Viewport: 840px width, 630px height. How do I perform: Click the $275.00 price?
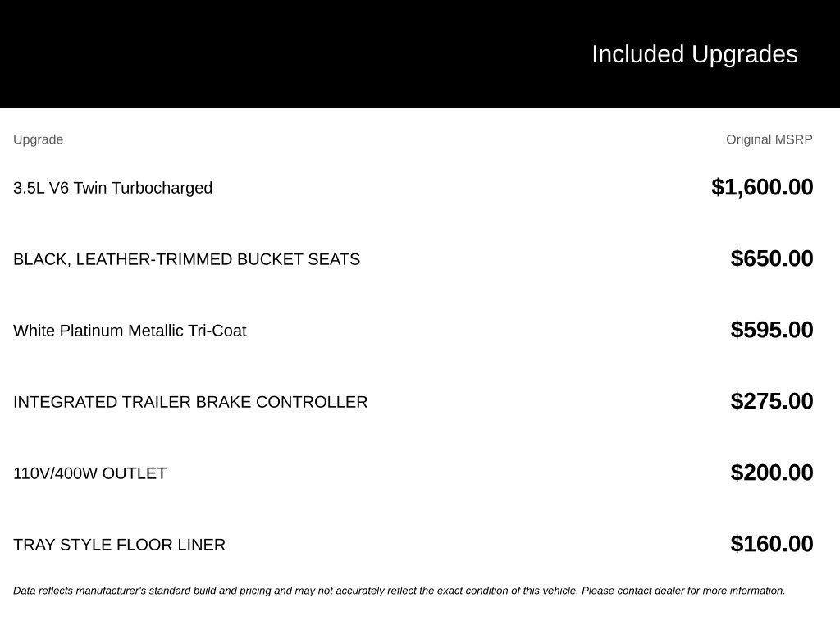pyautogui.click(x=771, y=400)
